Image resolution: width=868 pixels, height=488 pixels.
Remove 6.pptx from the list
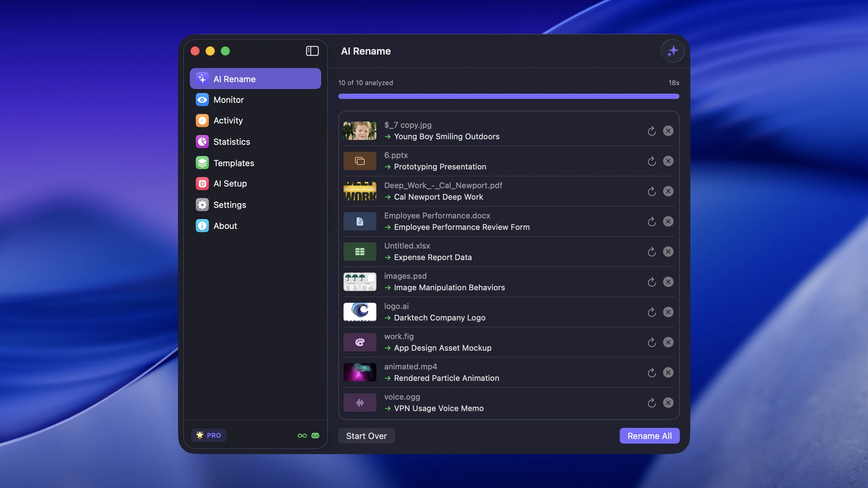[x=668, y=161]
